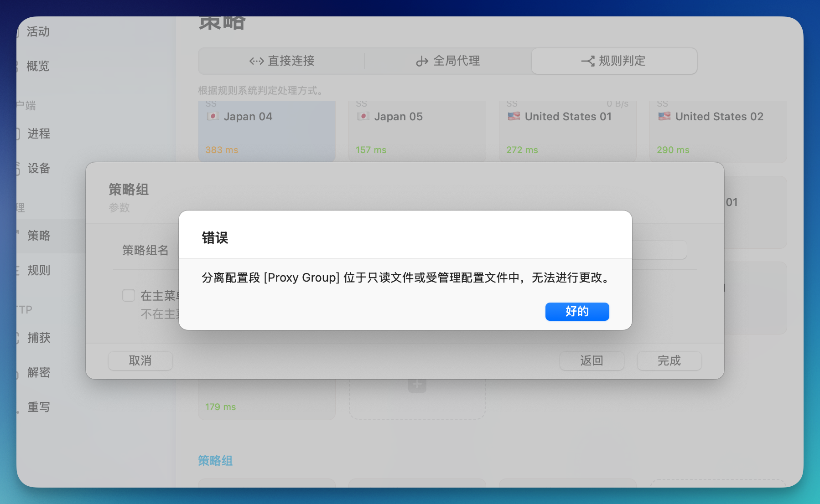Select the 规则判定 tab

point(614,61)
